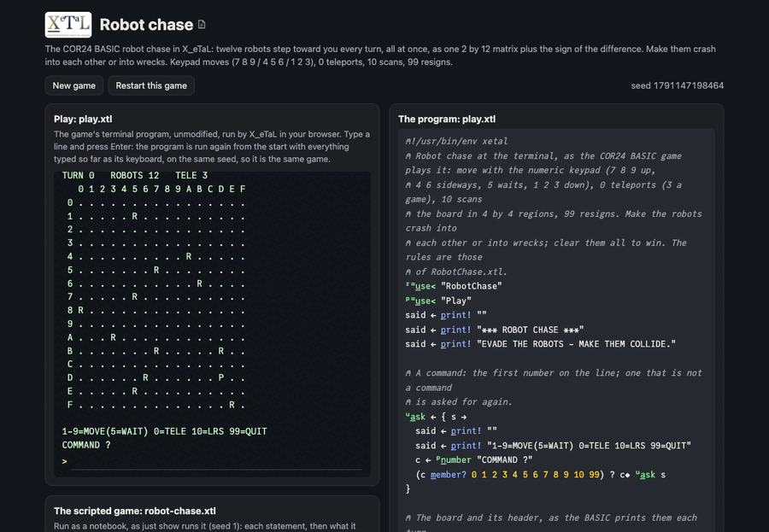769x532 pixels.
Task: Select the seed 1791147198464 text
Action: click(x=677, y=85)
